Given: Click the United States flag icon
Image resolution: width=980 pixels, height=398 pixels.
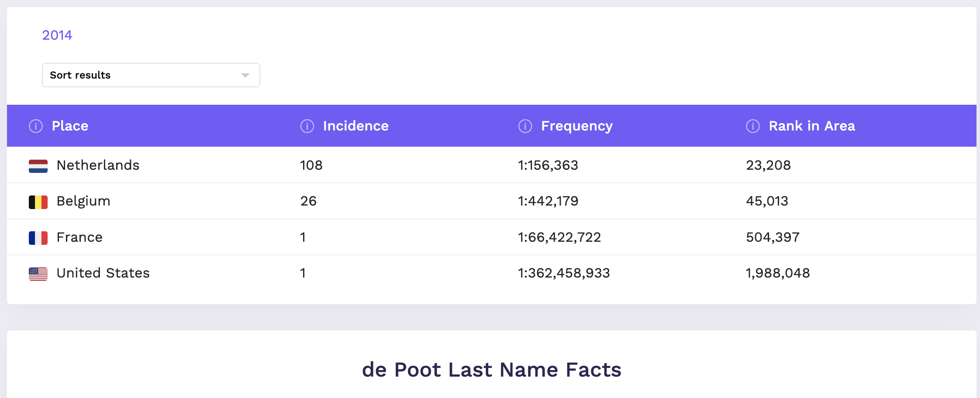Looking at the screenshot, I should pos(38,274).
